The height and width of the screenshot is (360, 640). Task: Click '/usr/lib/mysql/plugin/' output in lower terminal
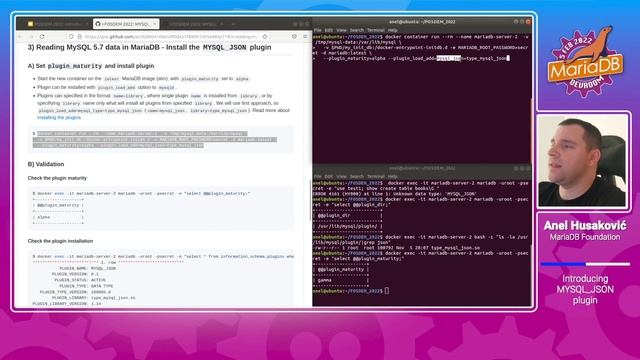point(347,226)
